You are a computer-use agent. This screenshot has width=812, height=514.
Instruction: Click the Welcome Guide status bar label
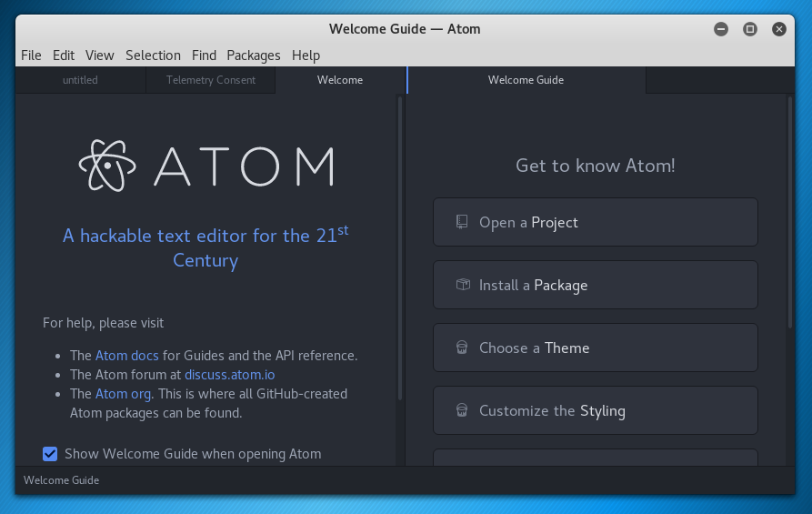(x=61, y=480)
